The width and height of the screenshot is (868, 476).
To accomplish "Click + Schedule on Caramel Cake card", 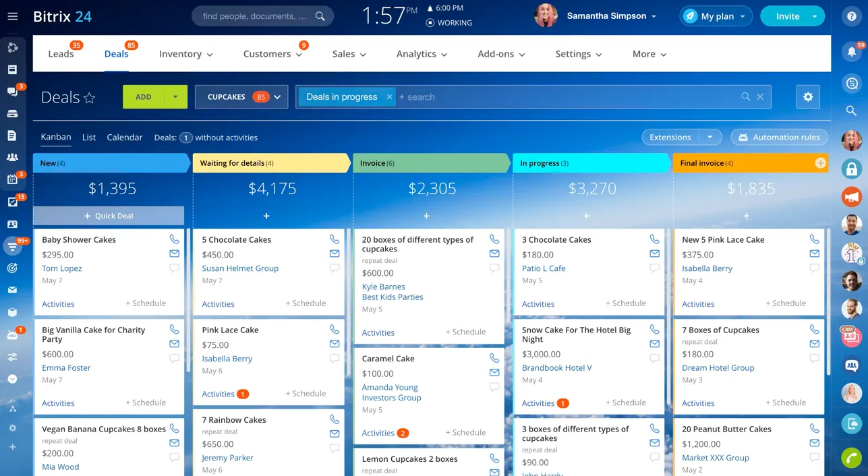I will (465, 433).
